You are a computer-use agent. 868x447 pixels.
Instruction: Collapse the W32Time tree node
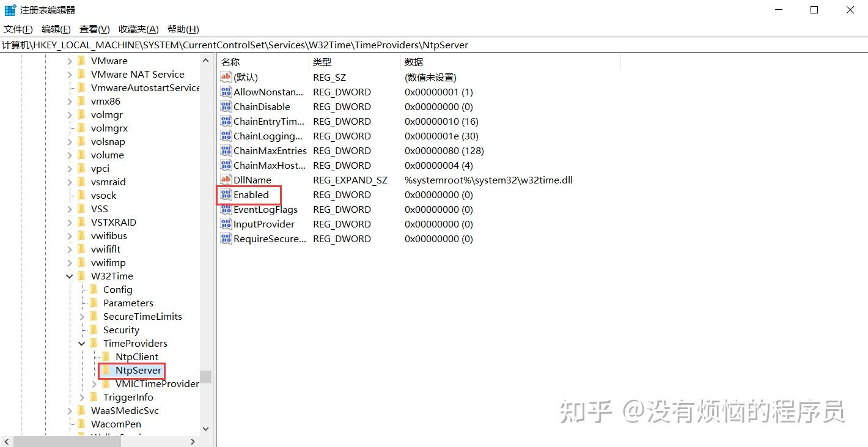69,276
